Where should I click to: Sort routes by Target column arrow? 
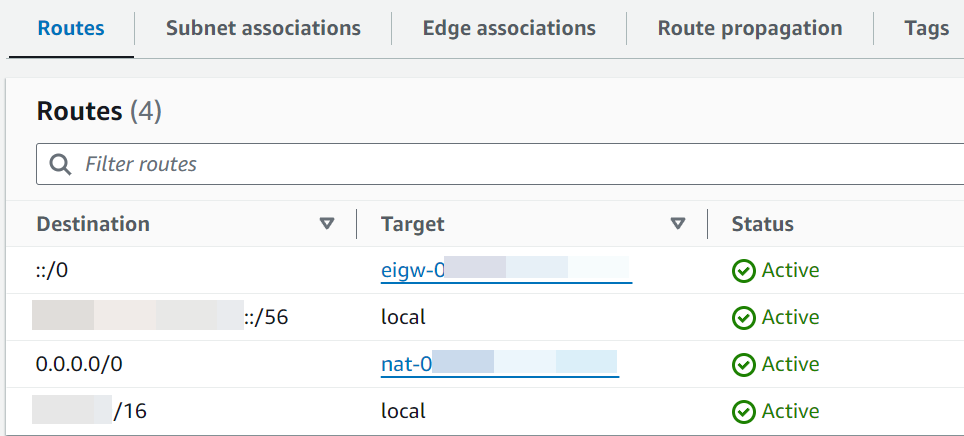point(678,224)
